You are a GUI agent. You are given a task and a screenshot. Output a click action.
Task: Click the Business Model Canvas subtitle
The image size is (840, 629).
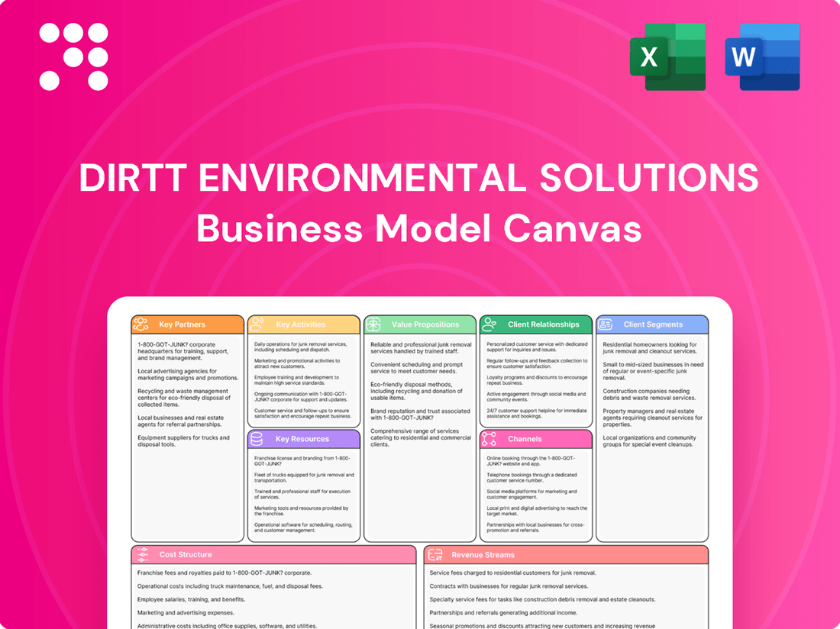click(x=419, y=228)
